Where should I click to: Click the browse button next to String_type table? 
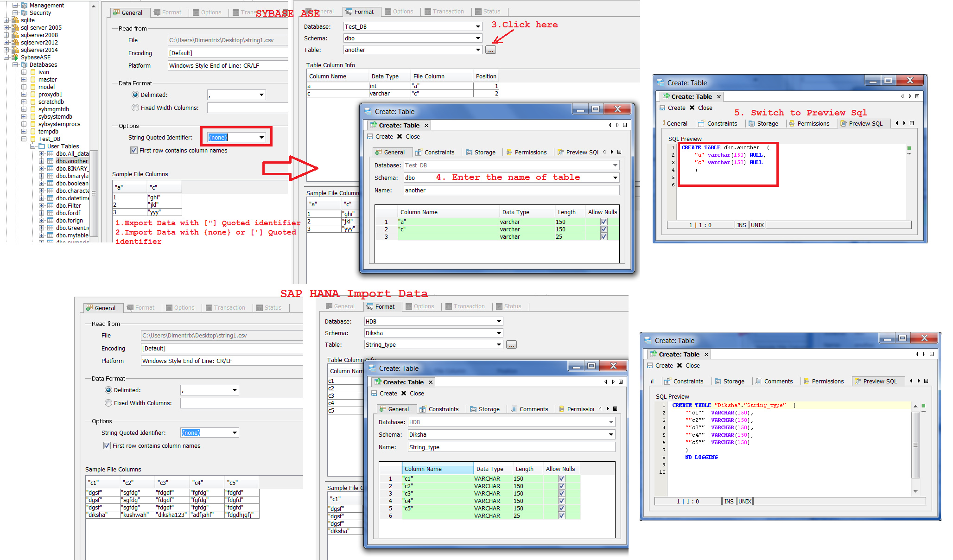tap(511, 345)
